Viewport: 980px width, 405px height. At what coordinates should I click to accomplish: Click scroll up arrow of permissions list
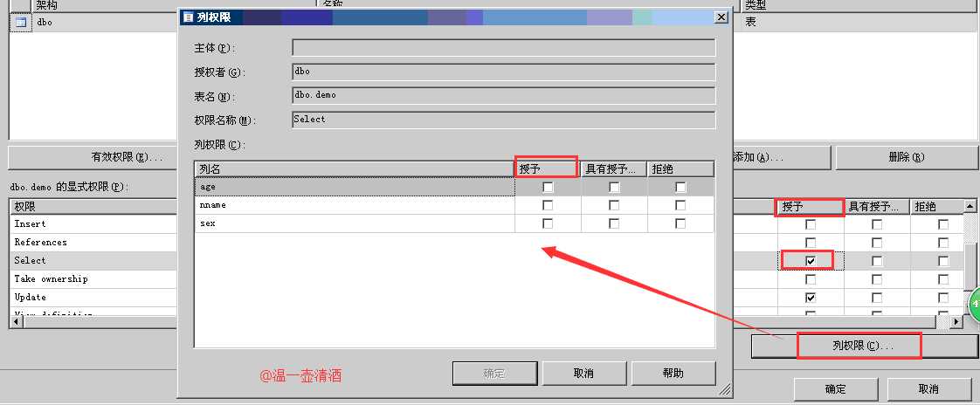coord(970,206)
